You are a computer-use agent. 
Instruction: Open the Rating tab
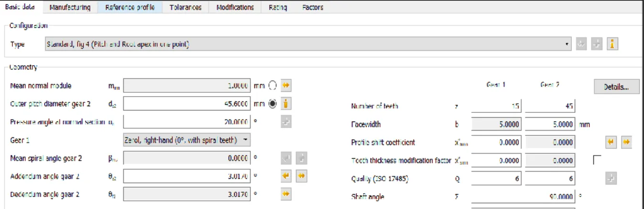point(277,7)
